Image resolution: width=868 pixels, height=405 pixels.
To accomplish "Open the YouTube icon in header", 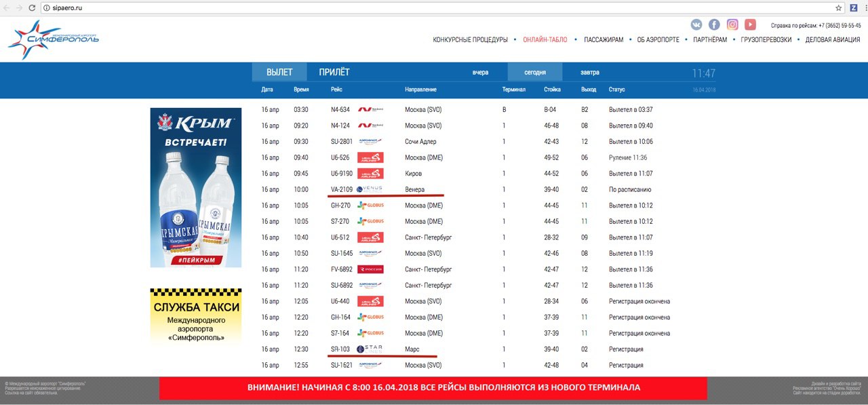I will pos(750,24).
